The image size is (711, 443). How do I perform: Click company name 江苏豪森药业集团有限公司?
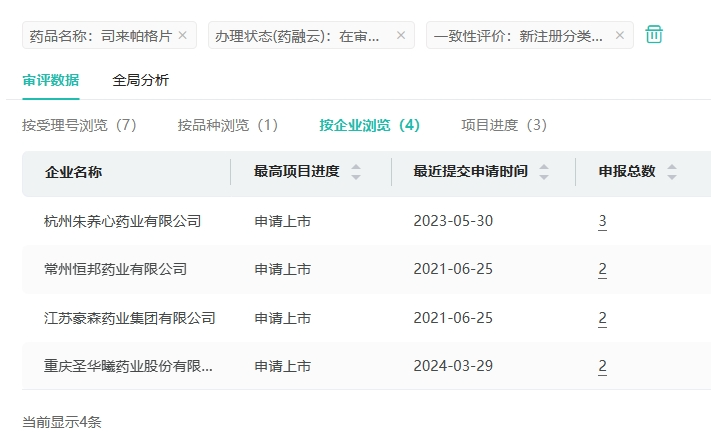(x=130, y=318)
